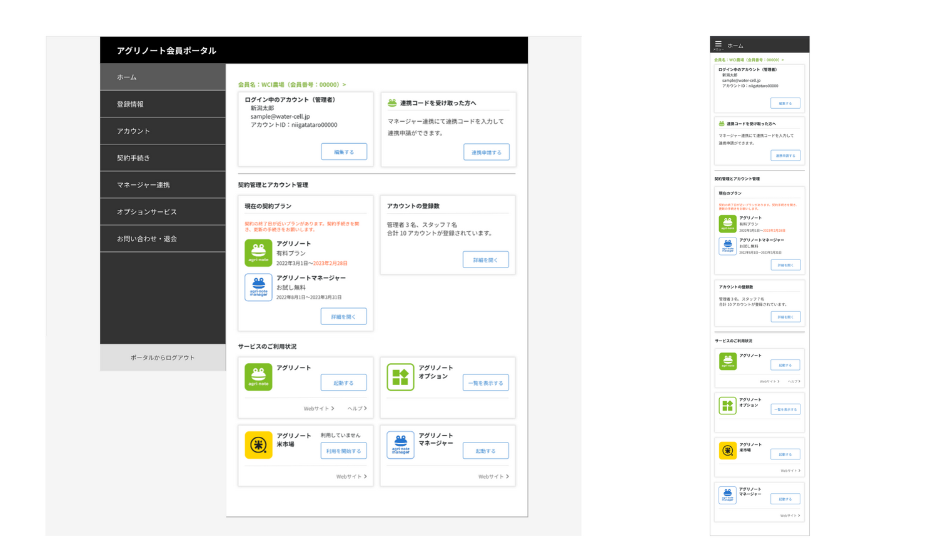Screen dimensions: 938x560
Task: Click green agri-note icon in desktop contract plan card
Action: (258, 253)
